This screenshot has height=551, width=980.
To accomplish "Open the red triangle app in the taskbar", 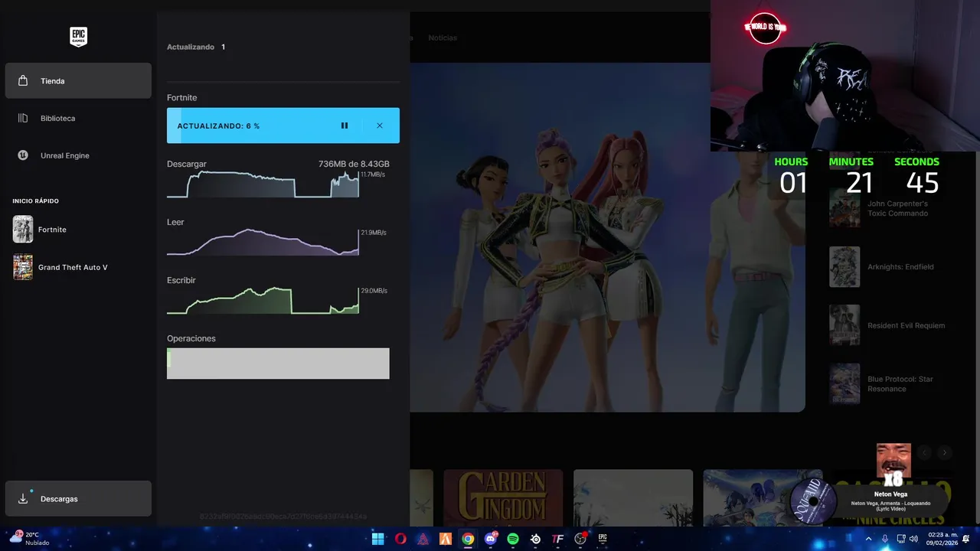I will (423, 539).
